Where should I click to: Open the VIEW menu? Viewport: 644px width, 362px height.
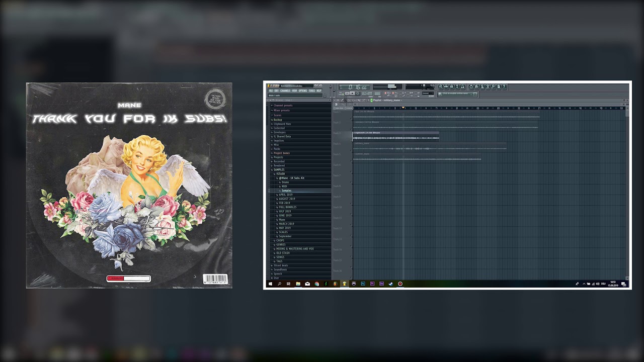coord(294,90)
